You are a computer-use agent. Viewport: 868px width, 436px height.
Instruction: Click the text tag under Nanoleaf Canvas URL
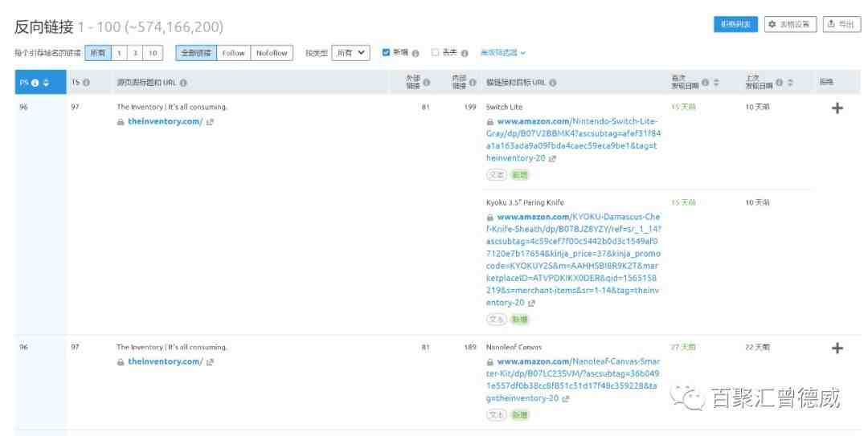pos(497,414)
